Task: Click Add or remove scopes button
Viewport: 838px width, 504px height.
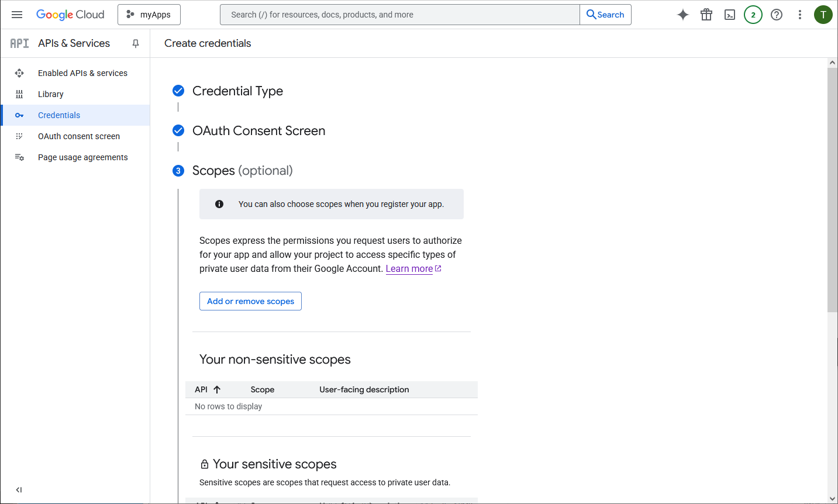Action: click(x=250, y=301)
